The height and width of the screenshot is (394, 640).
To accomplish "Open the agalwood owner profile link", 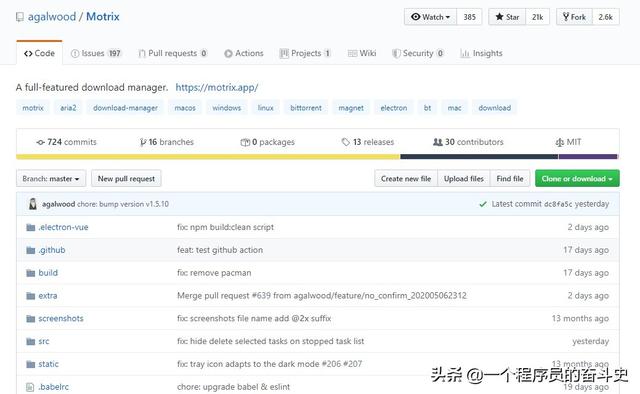I will pos(52,17).
